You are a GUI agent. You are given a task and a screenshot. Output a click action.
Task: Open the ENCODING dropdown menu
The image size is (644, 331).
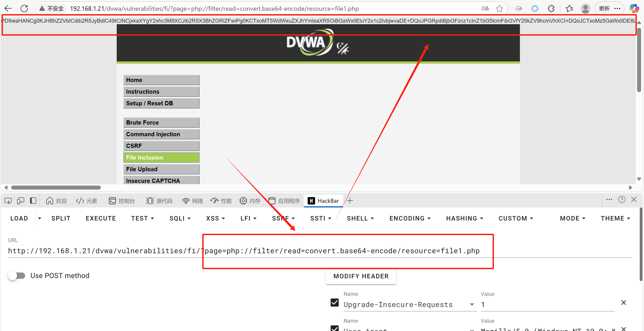coord(410,219)
